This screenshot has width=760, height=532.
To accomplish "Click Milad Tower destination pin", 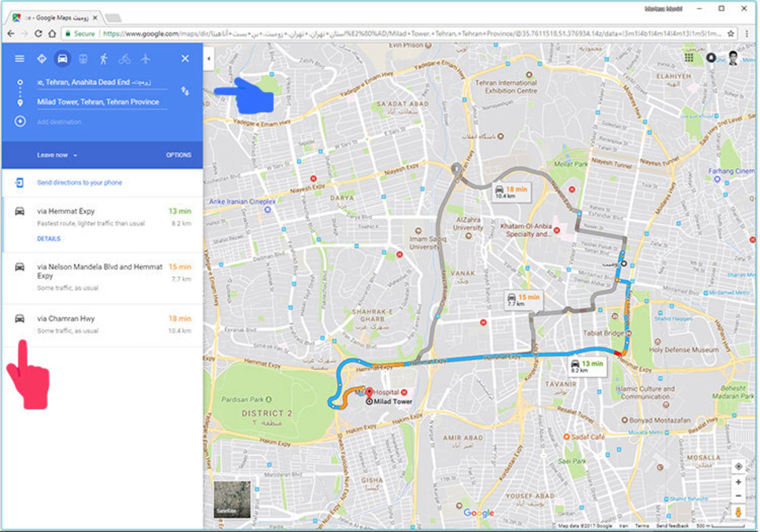I will pyautogui.click(x=369, y=393).
